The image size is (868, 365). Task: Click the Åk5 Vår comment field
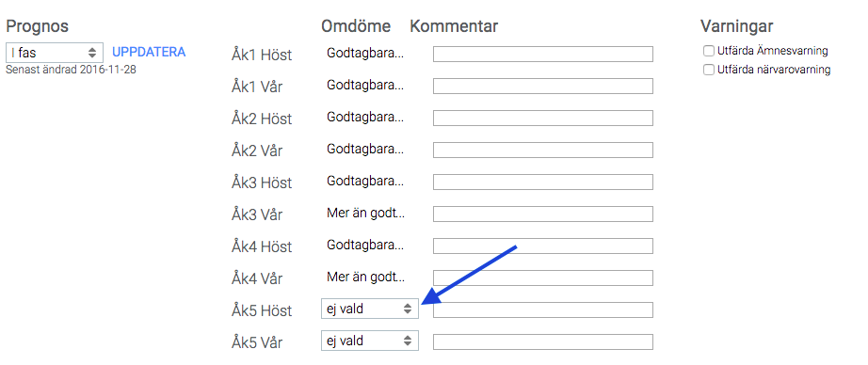(x=542, y=342)
